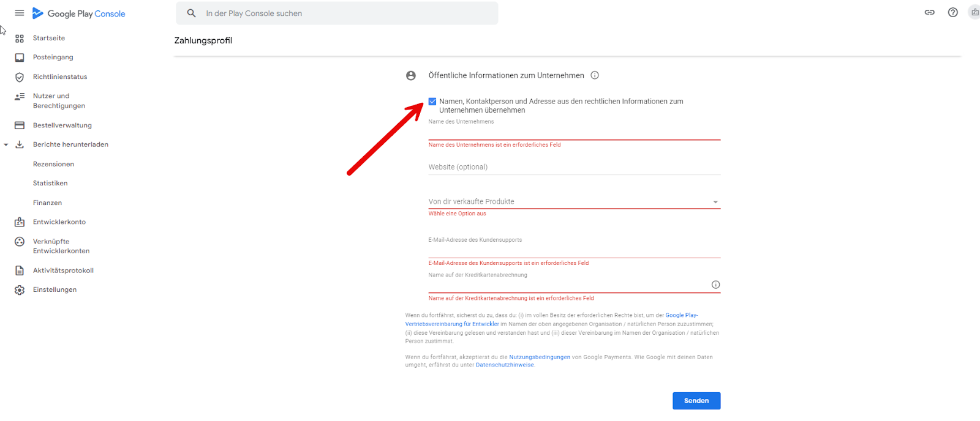Click the Richtlinienstatus shield icon
Viewport: 980px width, 421px height.
point(20,77)
